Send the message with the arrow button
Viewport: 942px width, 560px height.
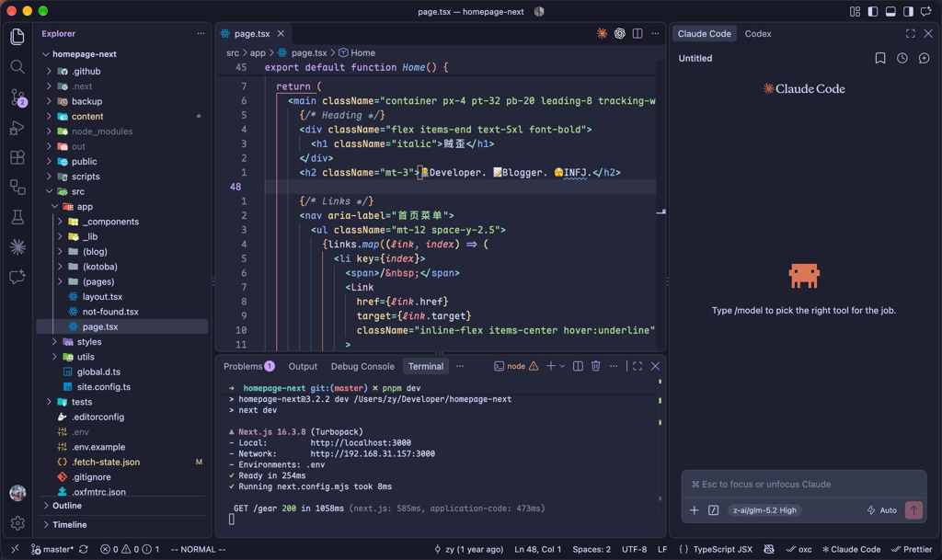(913, 510)
